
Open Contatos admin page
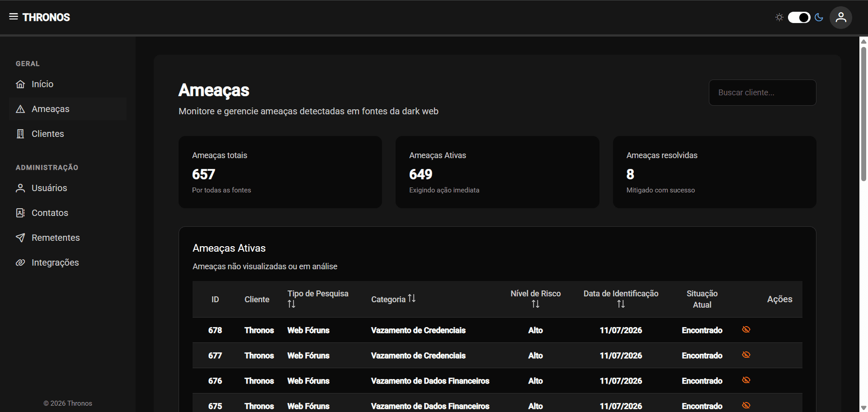tap(68, 213)
